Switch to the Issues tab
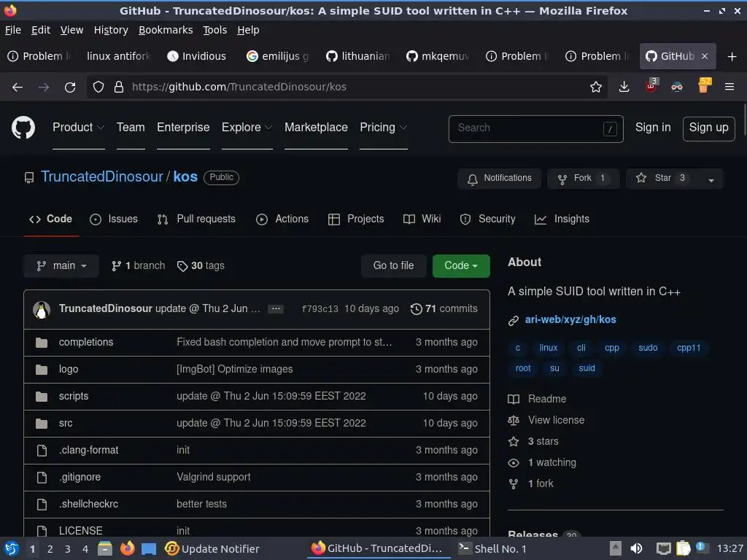The image size is (747, 560). click(x=114, y=219)
